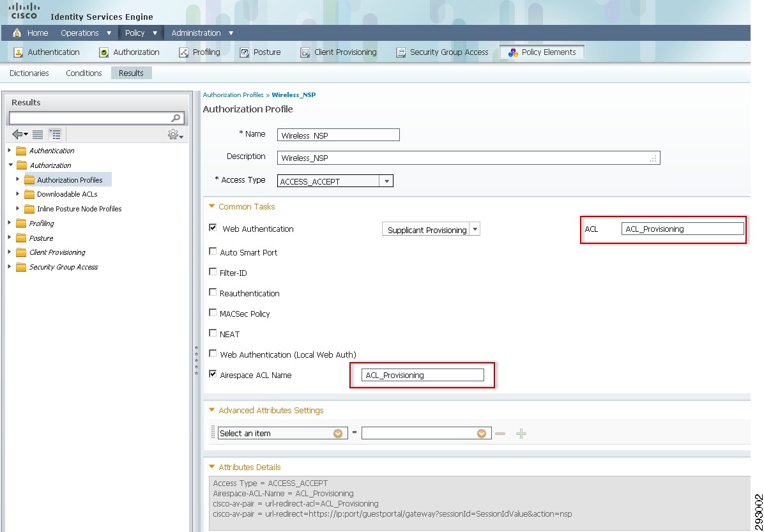Collapse the Attributes Details section
Viewport: 764px width, 532px height.
[211, 467]
